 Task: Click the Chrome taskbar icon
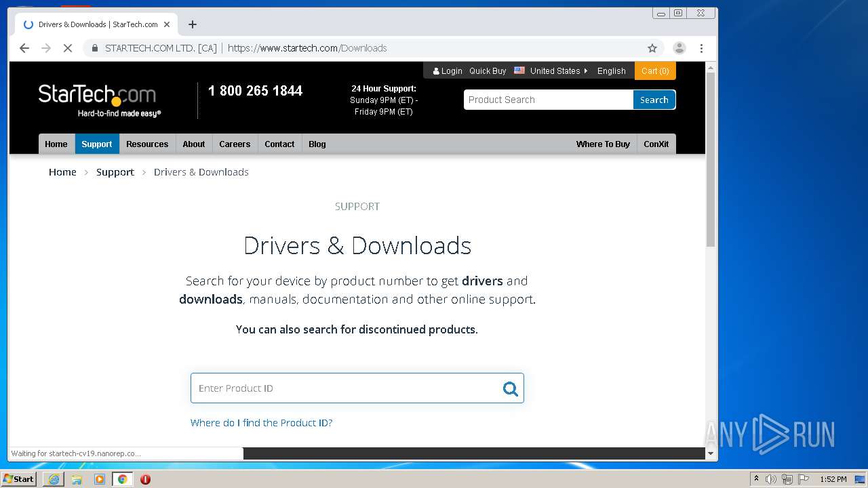123,479
